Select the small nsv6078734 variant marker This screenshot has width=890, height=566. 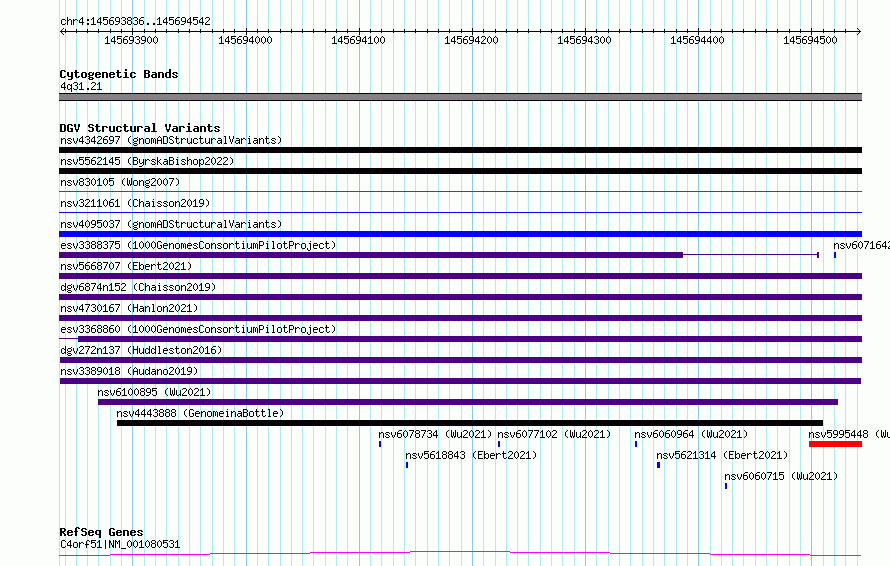(x=380, y=444)
